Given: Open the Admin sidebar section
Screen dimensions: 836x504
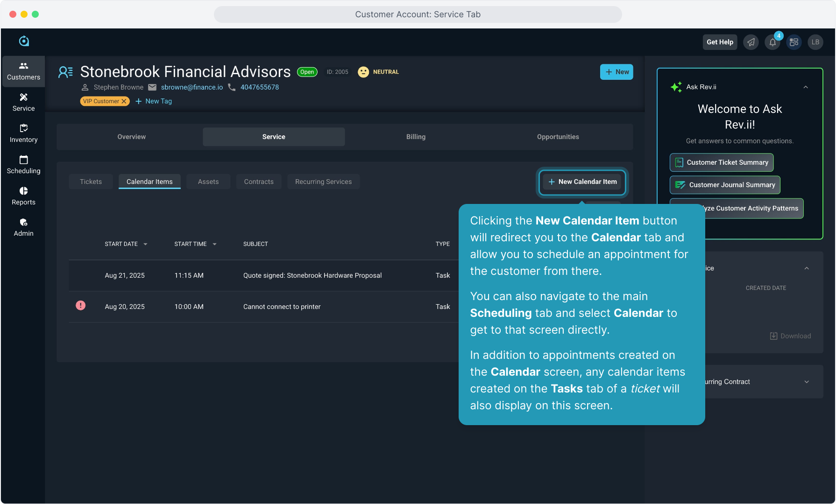Looking at the screenshot, I should coord(23,227).
